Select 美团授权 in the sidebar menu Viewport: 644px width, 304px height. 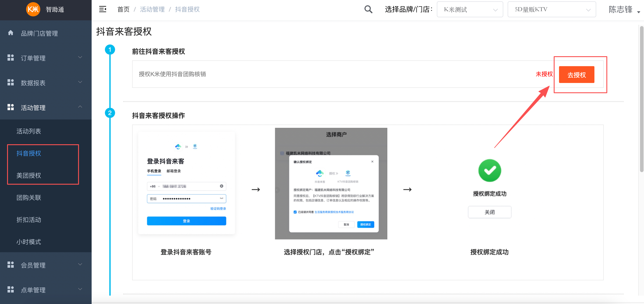coord(29,175)
